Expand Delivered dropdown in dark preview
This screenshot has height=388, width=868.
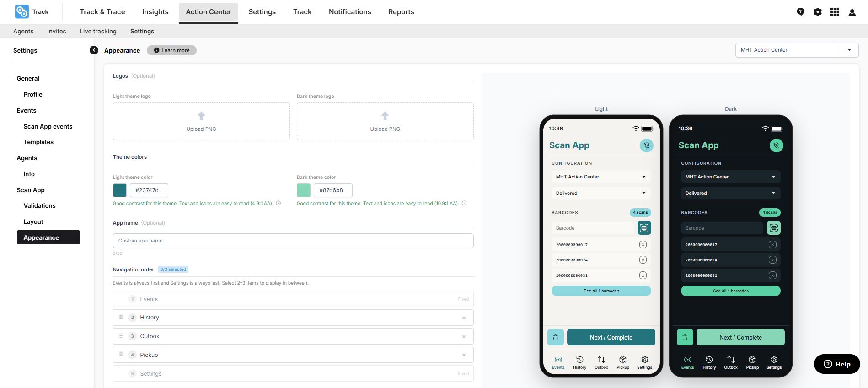click(x=731, y=193)
